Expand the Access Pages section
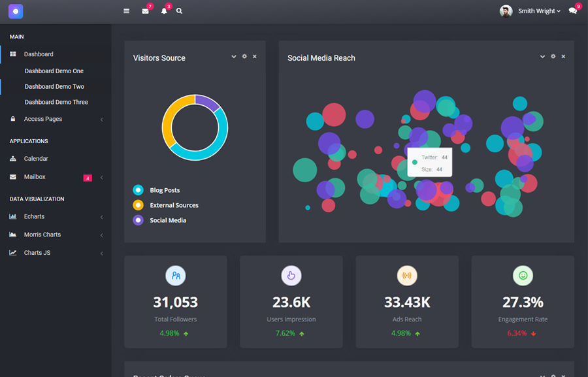This screenshot has height=377, width=588. (43, 119)
